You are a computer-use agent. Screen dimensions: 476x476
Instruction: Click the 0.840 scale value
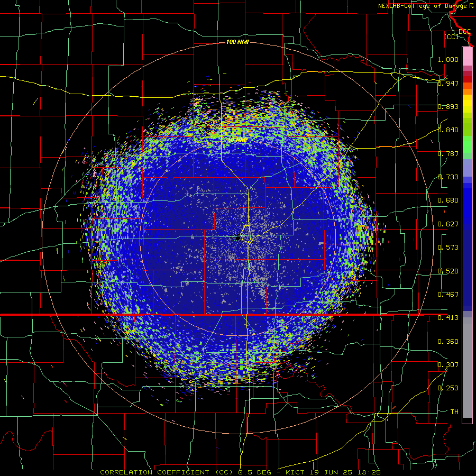[448, 130]
